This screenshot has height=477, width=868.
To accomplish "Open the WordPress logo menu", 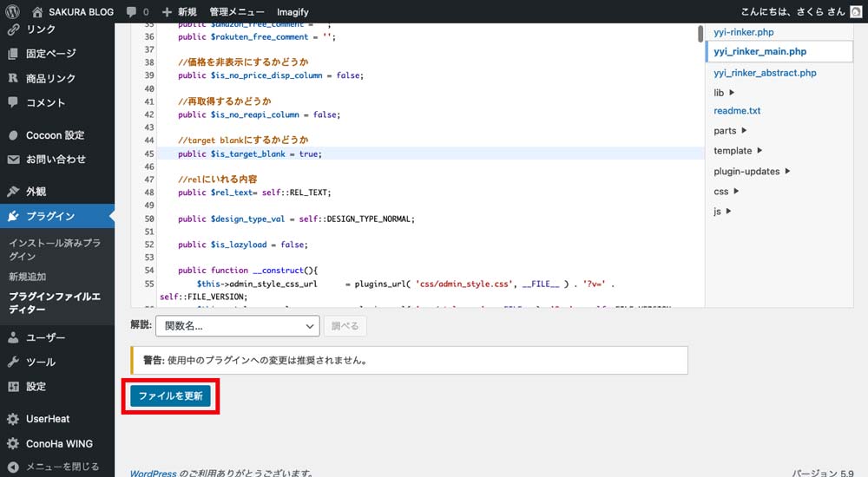I will [x=12, y=11].
